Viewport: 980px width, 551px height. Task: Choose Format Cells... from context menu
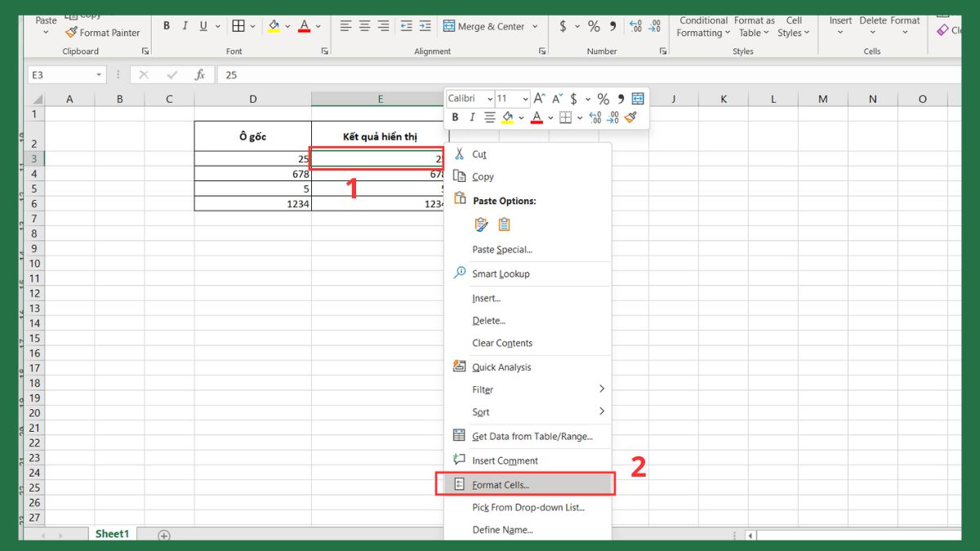501,485
